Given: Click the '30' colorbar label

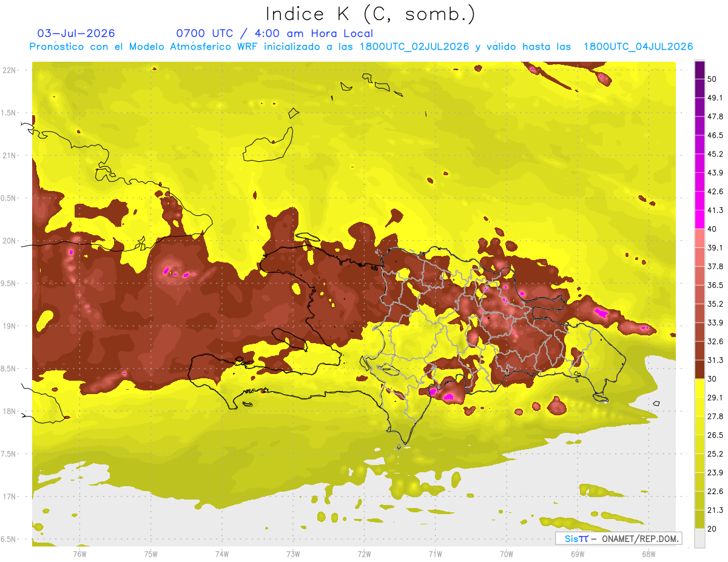Looking at the screenshot, I should (x=712, y=379).
